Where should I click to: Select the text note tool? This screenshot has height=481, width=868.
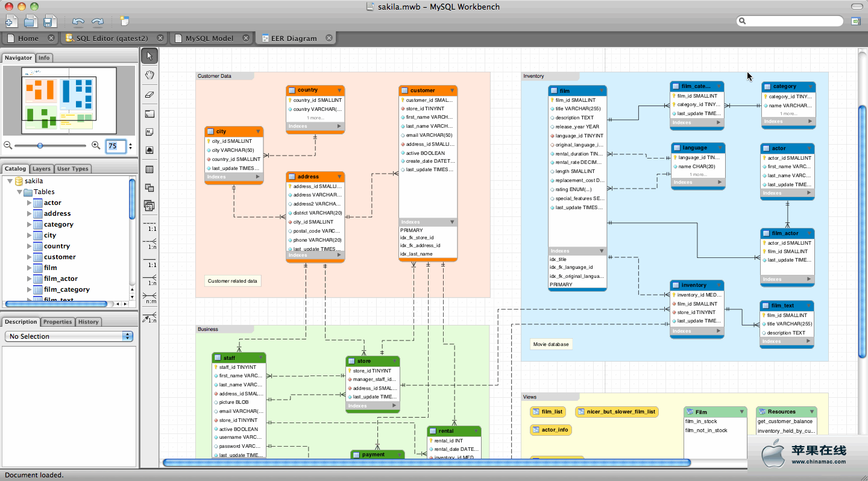click(x=149, y=132)
